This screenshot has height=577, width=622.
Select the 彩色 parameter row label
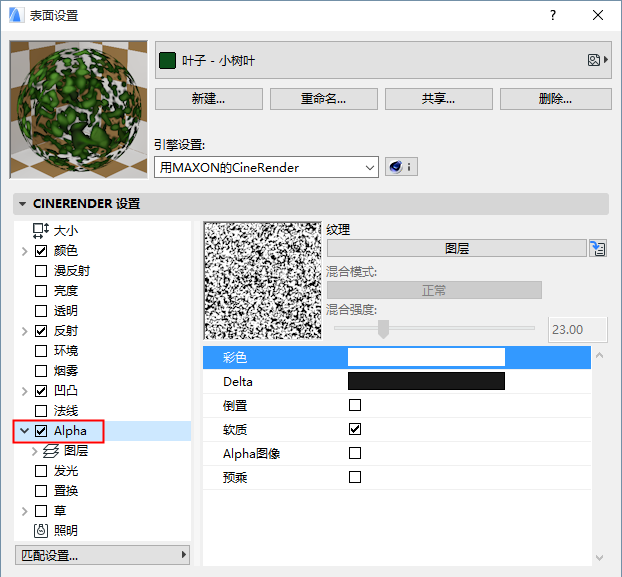click(235, 358)
